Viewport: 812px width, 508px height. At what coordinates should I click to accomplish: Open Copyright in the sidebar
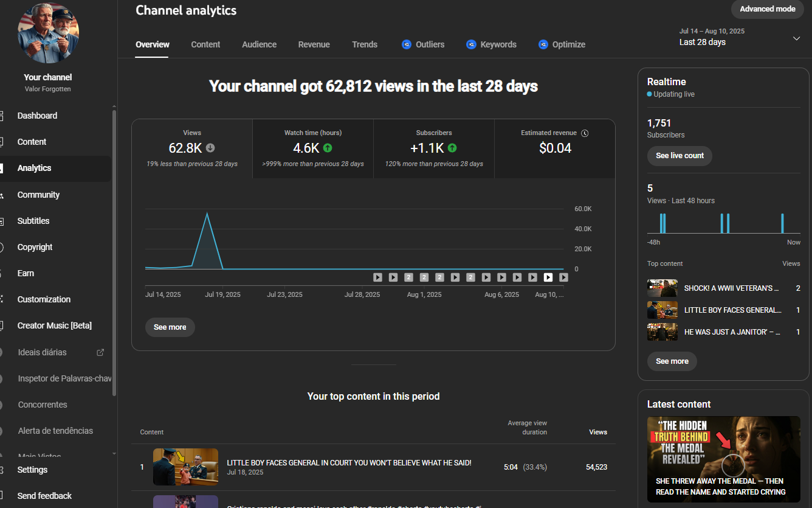point(55,247)
